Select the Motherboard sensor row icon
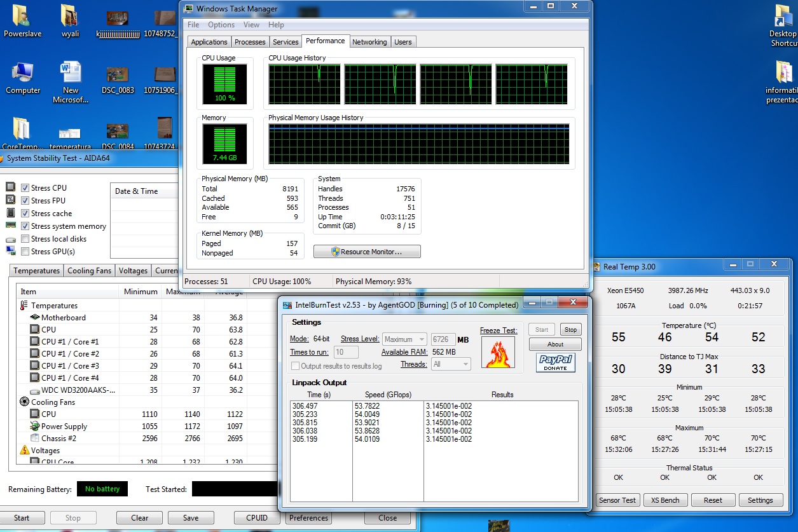798x532 pixels. coord(35,317)
